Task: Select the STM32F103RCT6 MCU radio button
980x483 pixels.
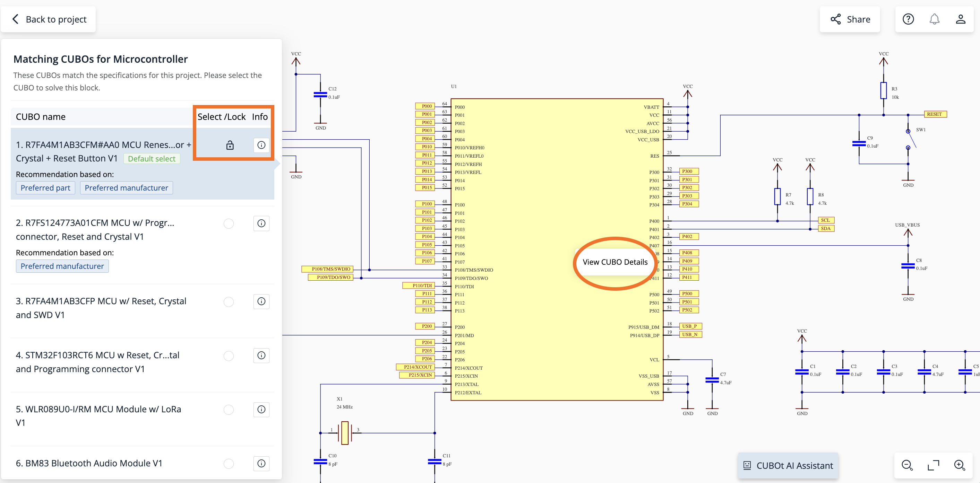Action: [229, 356]
